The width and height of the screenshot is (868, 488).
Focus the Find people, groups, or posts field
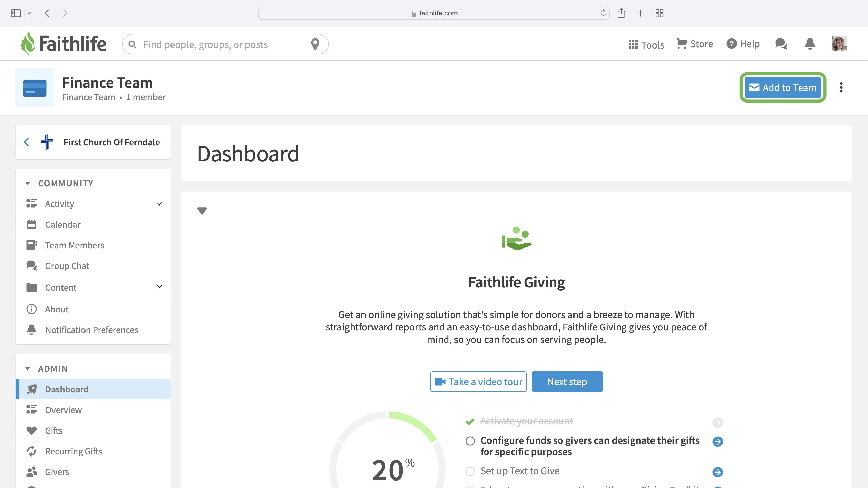coord(225,44)
